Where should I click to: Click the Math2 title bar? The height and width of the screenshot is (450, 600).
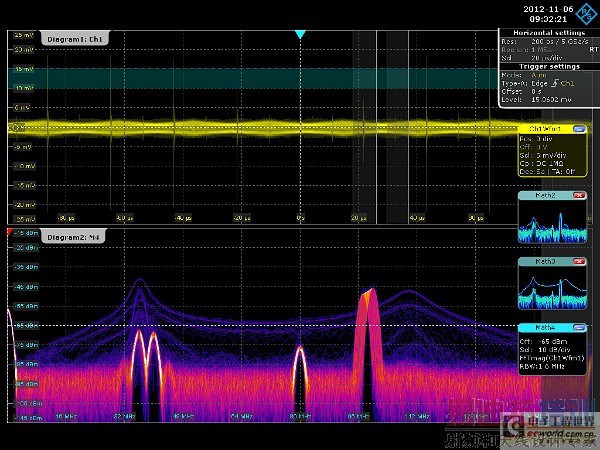pyautogui.click(x=552, y=196)
